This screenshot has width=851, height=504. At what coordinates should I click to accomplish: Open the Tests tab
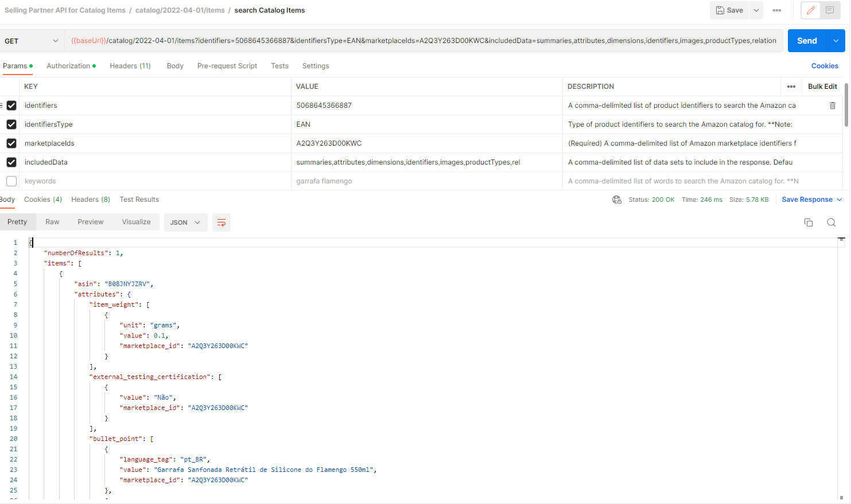[279, 66]
